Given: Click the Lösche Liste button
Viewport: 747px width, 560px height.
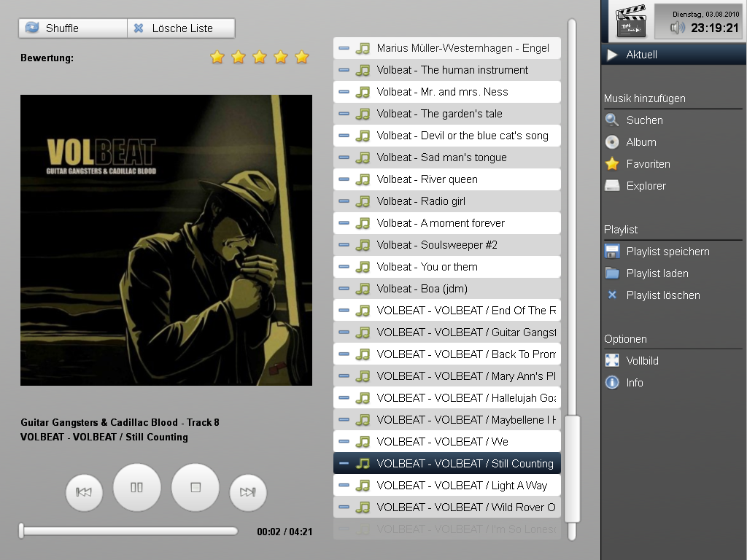Looking at the screenshot, I should click(x=181, y=28).
